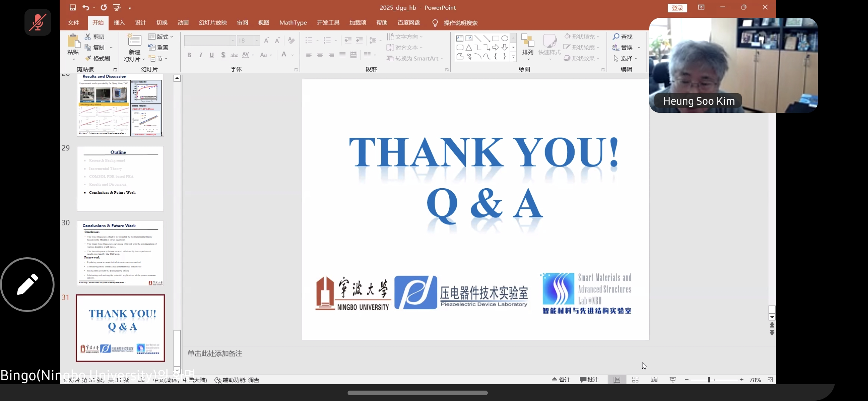Click the accessibility check (辅助功能: 调查) status
The height and width of the screenshot is (401, 868).
pos(237,380)
